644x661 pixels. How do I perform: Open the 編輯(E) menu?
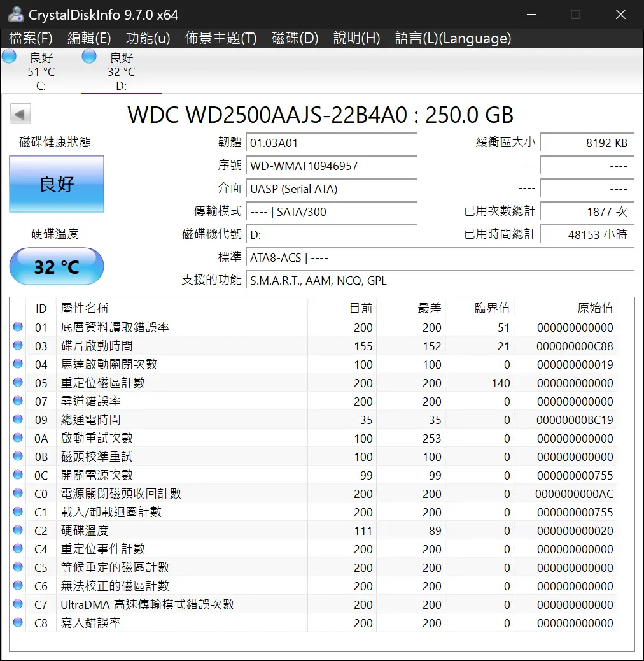[x=89, y=38]
